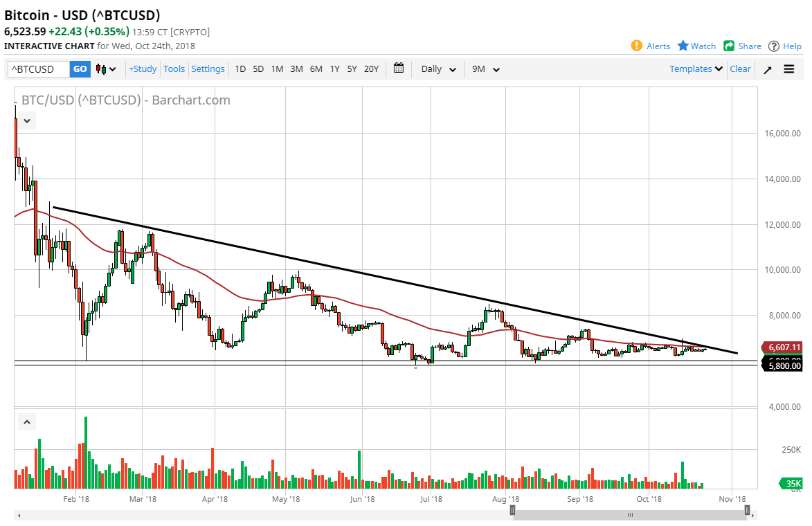Select the 5D time range
Screen dimensions: 812x526
pyautogui.click(x=258, y=69)
